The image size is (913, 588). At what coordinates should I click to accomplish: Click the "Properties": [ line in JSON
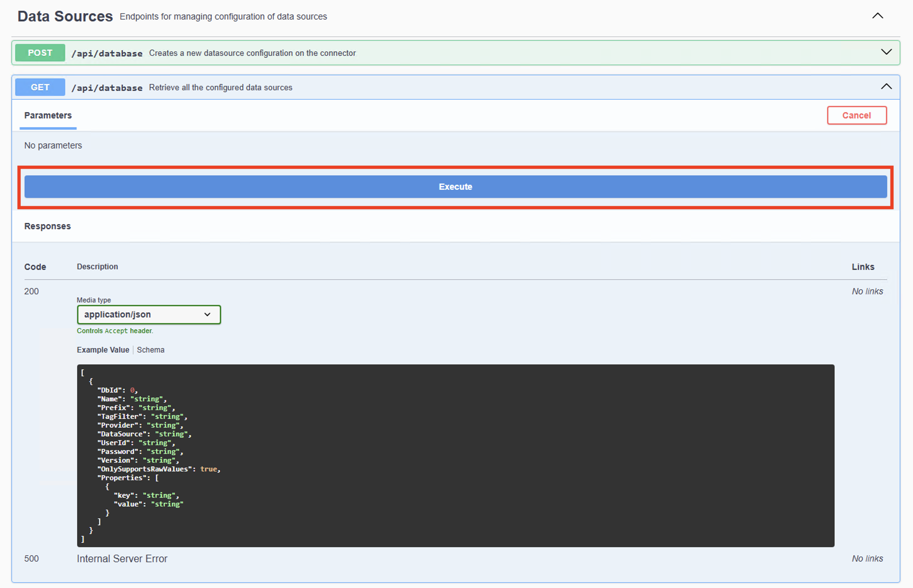tap(128, 478)
